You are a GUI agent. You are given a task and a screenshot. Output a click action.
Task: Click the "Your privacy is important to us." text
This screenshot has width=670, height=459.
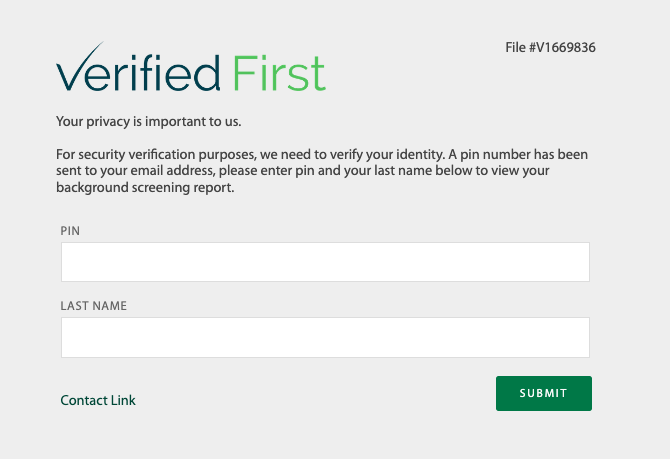149,121
